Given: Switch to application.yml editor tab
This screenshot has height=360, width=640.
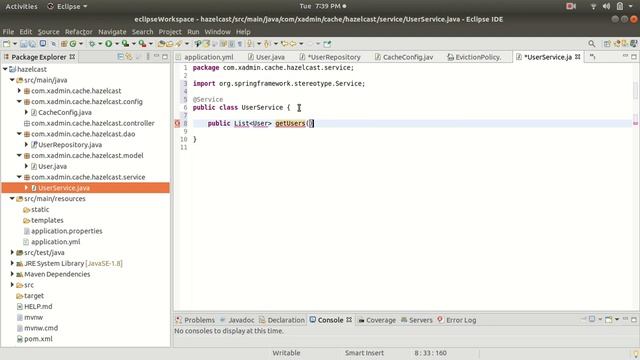Looking at the screenshot, I should tap(205, 57).
